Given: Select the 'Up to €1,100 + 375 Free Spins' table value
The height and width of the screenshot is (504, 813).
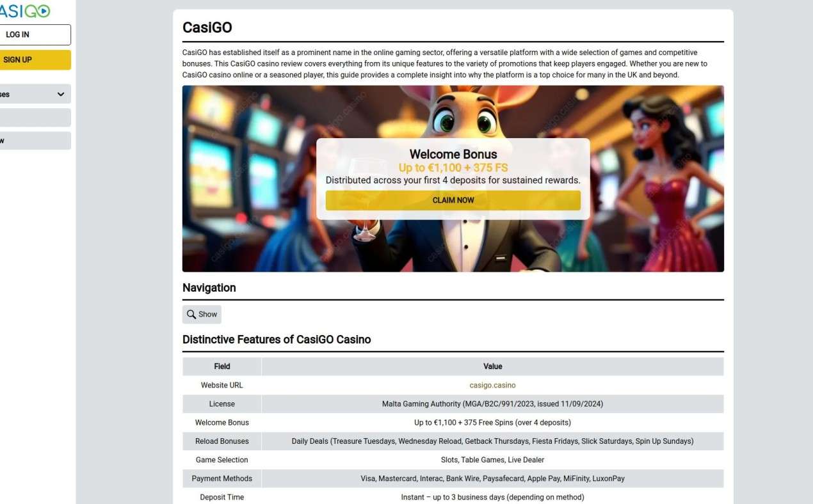Looking at the screenshot, I should (492, 422).
